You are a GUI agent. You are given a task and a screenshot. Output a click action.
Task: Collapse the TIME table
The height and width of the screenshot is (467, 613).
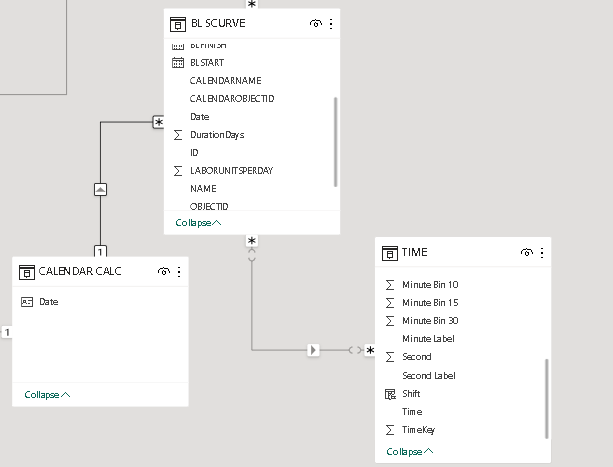click(410, 452)
